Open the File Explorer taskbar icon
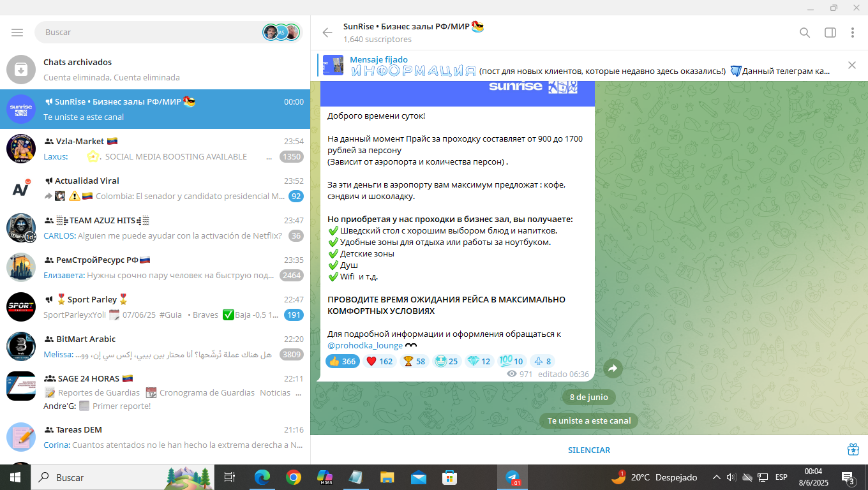 (x=387, y=477)
